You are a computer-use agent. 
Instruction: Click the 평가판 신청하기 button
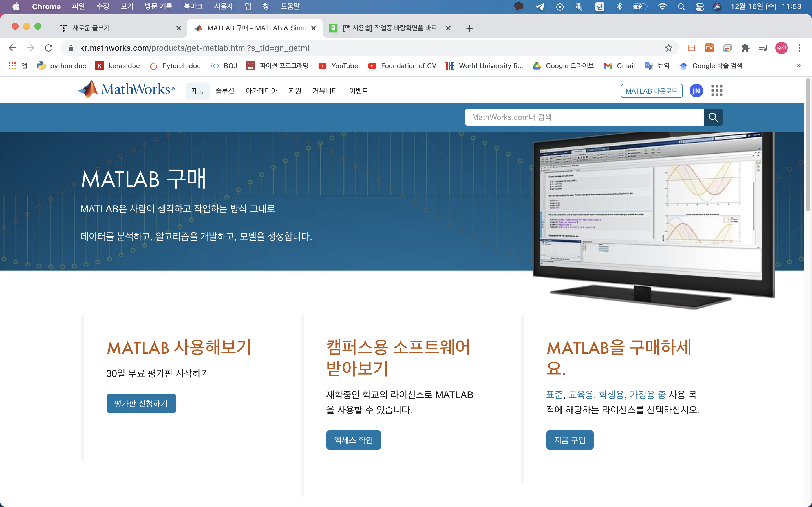[x=141, y=403]
